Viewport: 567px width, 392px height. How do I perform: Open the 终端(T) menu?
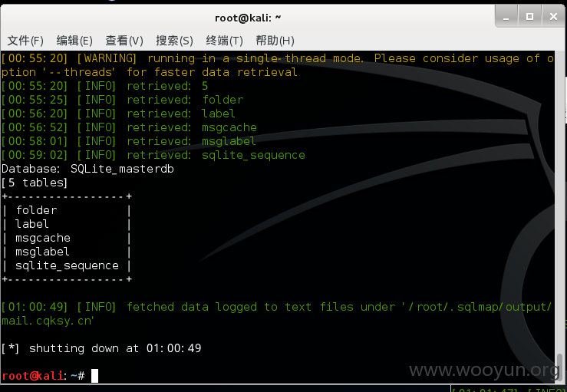(224, 41)
